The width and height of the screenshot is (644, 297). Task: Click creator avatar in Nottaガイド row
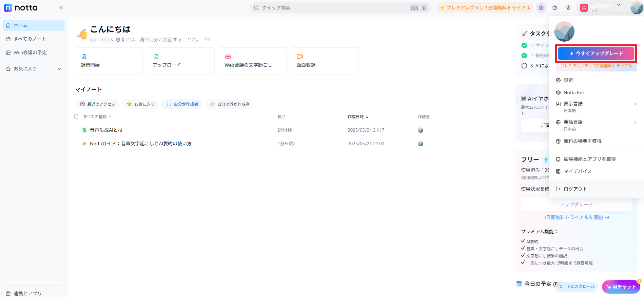[x=421, y=144]
